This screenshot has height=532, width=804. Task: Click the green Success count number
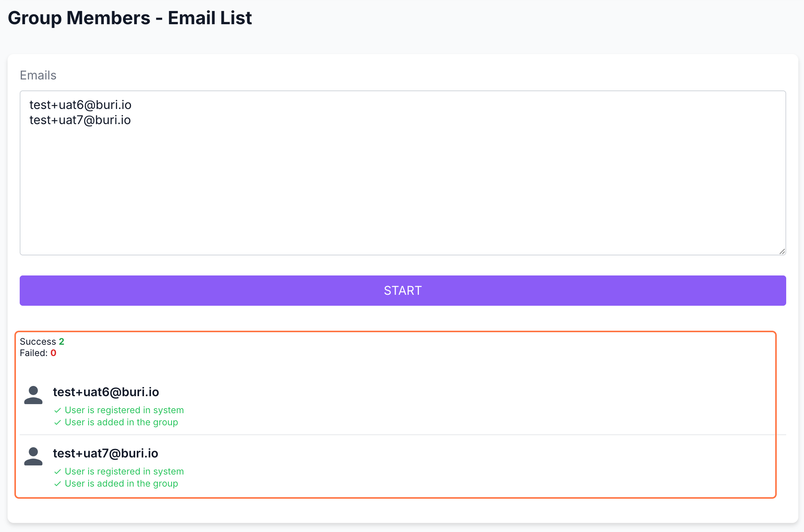coord(61,342)
